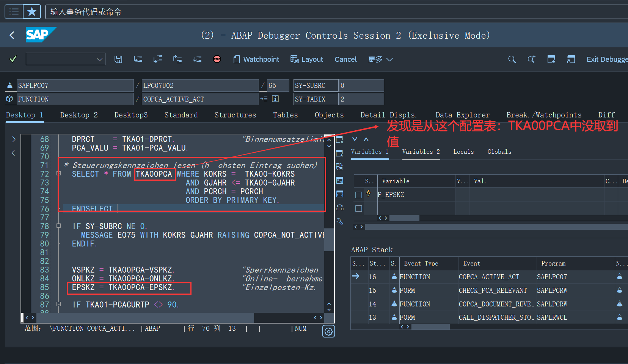Viewport: 628px width, 364px height.
Task: Click the green checkmark Enter icon
Action: coord(13,59)
